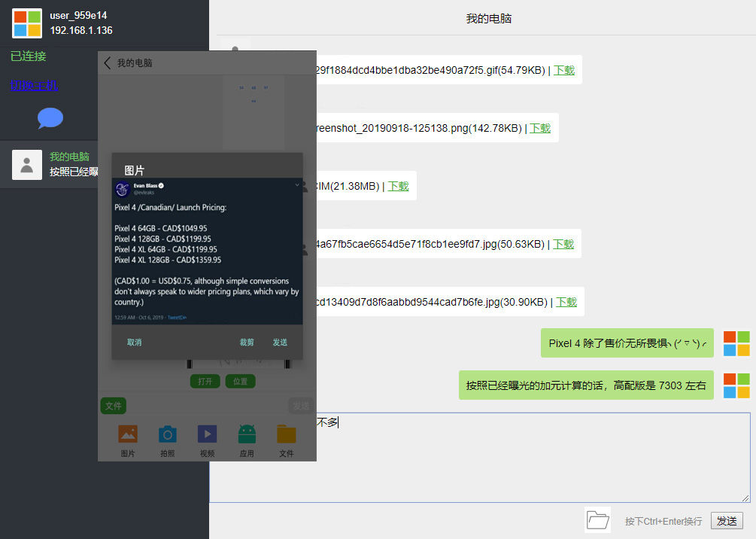This screenshot has width=756, height=539.
Task: Click 发送 in the 图片 dialog
Action: 280,342
